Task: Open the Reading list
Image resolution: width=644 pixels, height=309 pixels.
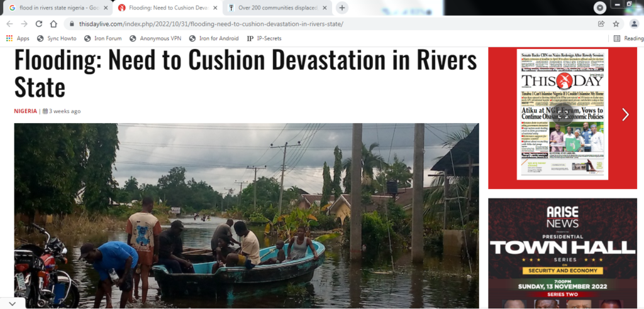Action: 628,38
